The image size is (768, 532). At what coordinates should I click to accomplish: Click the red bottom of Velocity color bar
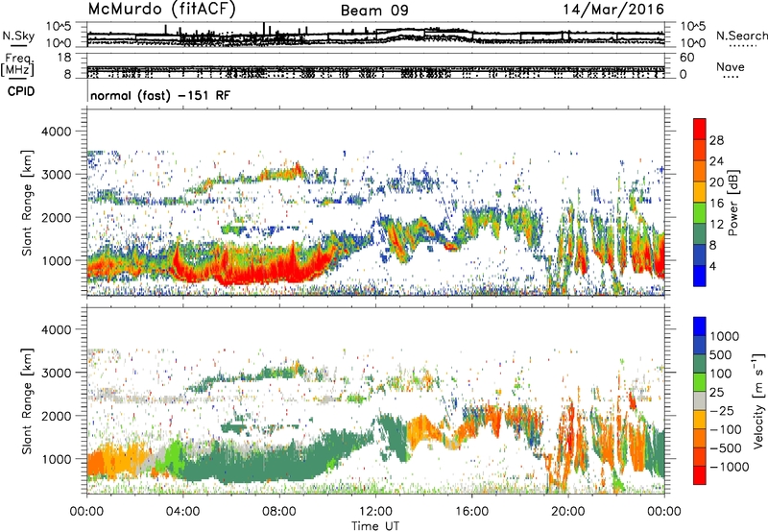tap(700, 475)
